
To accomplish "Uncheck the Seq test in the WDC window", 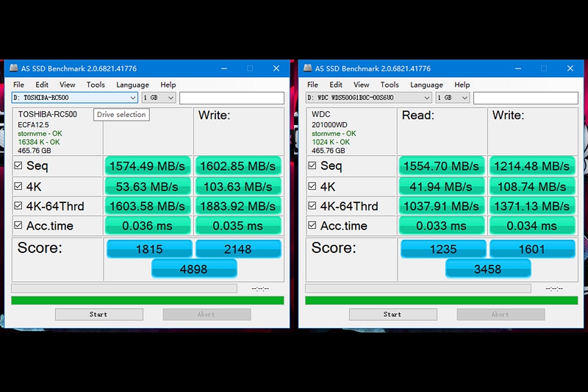I will tap(312, 165).
